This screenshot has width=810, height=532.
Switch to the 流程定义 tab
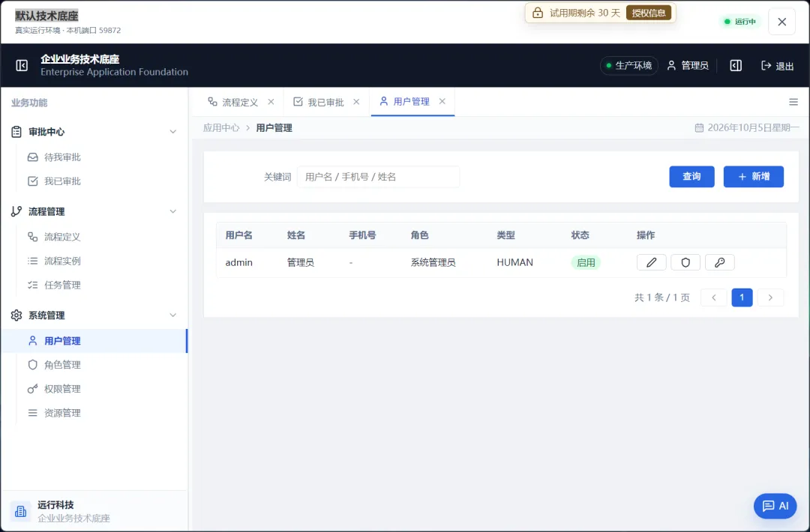coord(240,102)
